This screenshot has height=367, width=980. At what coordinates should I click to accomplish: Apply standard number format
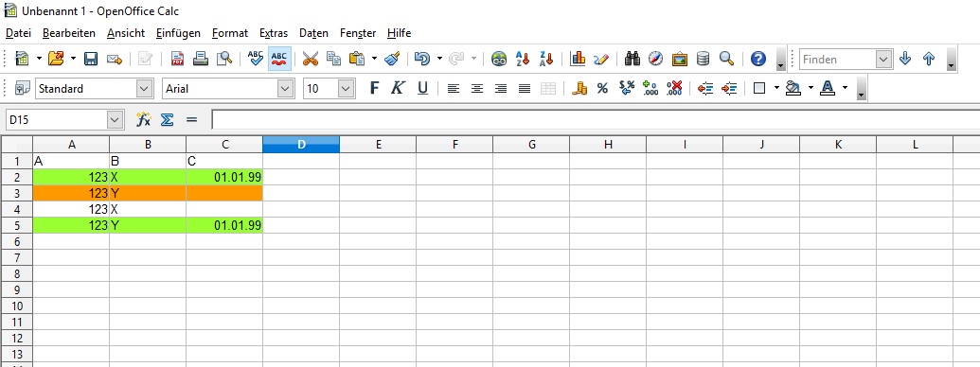pyautogui.click(x=626, y=89)
